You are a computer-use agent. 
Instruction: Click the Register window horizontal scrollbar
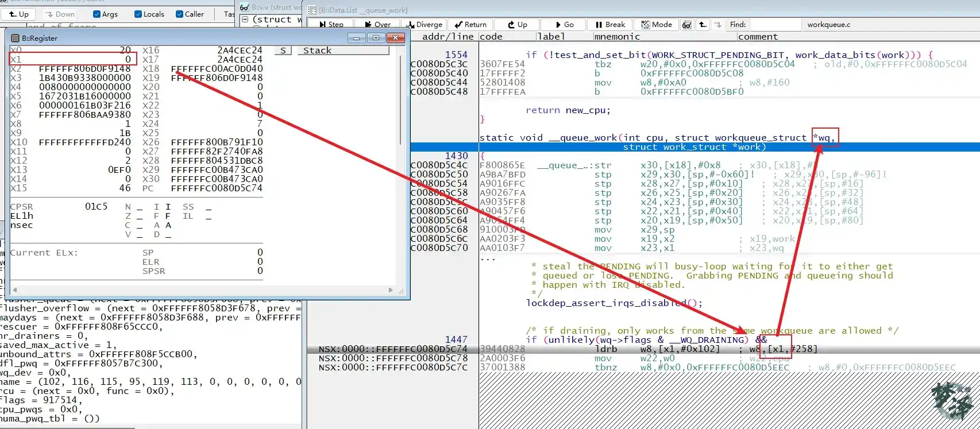(x=202, y=290)
